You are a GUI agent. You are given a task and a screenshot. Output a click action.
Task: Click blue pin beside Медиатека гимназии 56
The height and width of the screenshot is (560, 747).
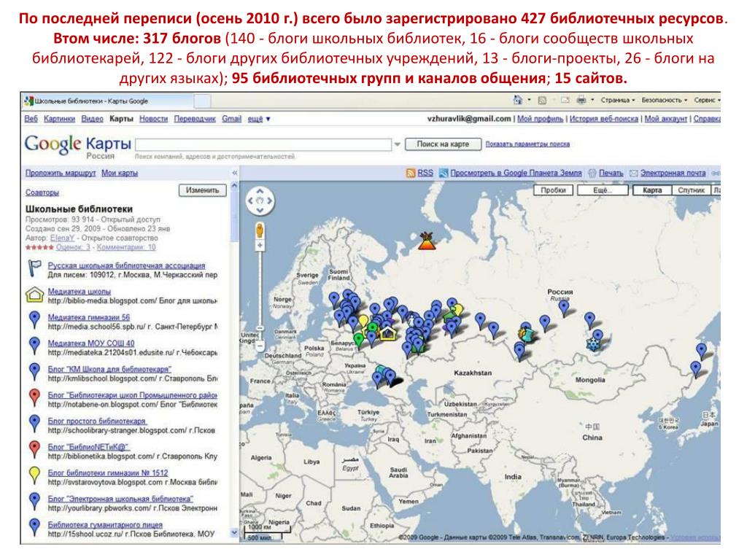pyautogui.click(x=34, y=321)
